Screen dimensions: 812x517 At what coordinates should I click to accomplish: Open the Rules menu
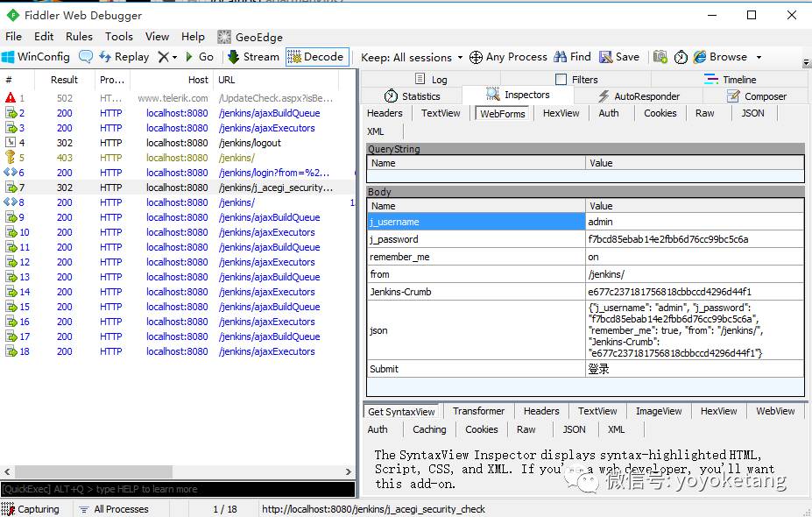pyautogui.click(x=79, y=37)
